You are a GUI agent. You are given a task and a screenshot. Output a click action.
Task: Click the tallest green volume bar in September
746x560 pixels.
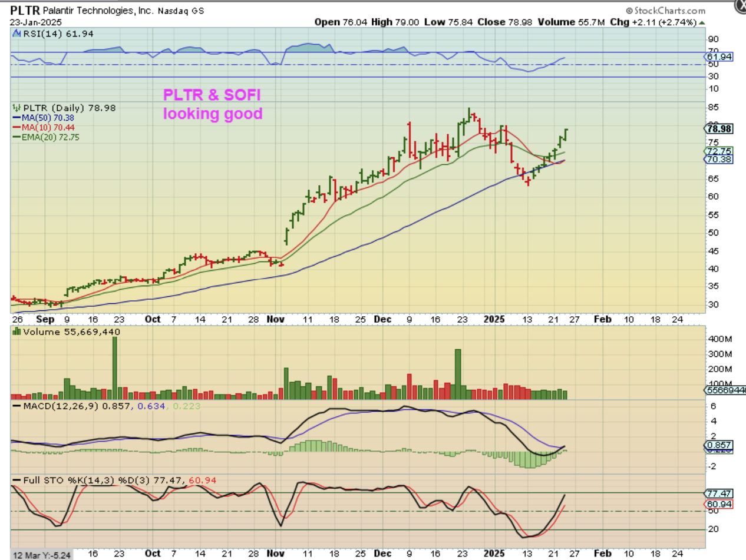click(115, 368)
